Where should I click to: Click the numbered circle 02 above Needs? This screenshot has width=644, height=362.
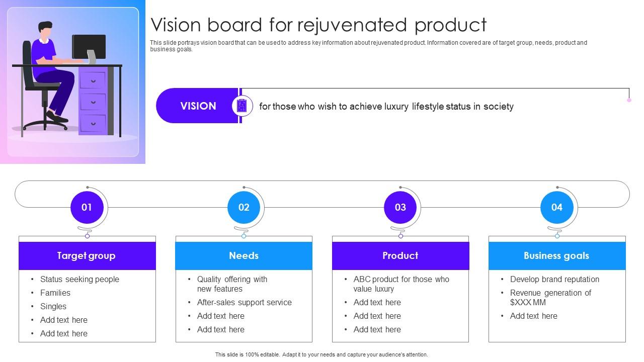click(244, 207)
